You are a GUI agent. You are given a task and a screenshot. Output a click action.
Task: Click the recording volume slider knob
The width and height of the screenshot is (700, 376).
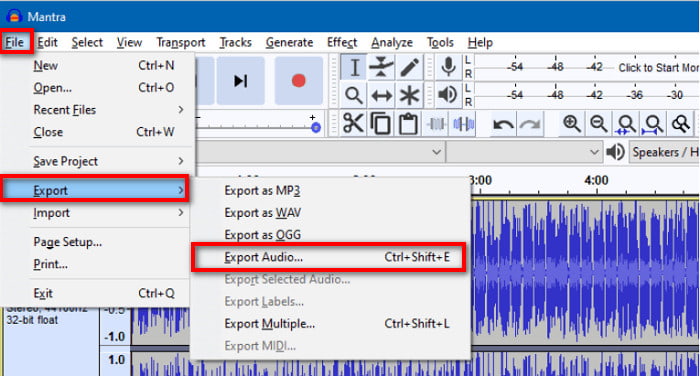tap(316, 128)
